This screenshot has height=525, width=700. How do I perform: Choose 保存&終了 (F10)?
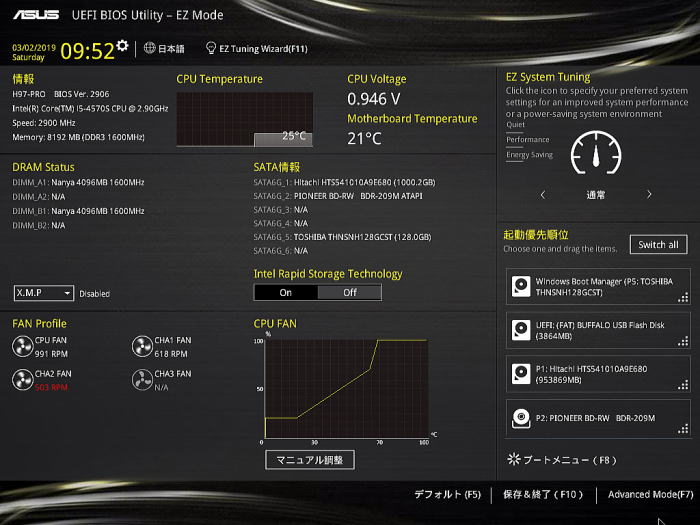coord(543,495)
